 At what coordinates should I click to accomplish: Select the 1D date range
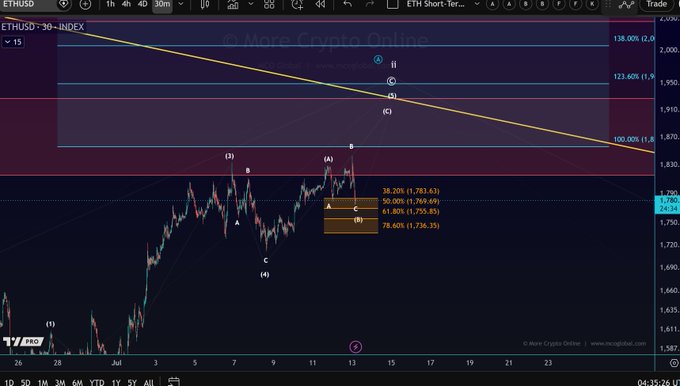click(8, 383)
